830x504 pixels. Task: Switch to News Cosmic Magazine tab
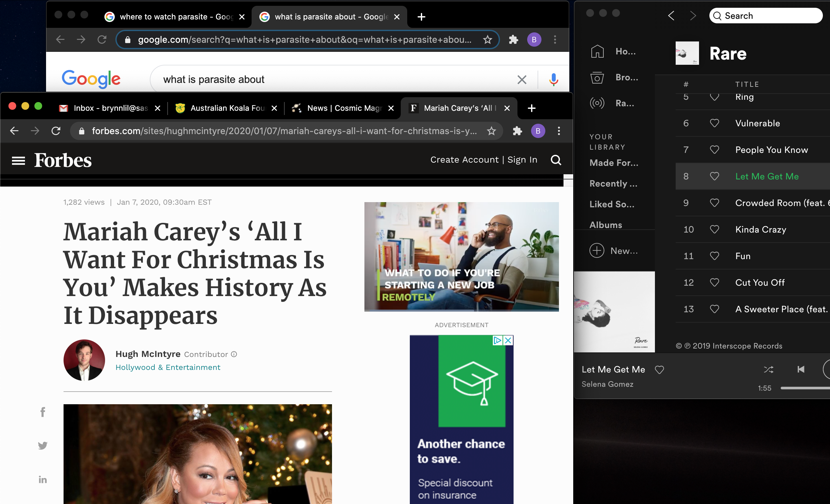pyautogui.click(x=343, y=108)
